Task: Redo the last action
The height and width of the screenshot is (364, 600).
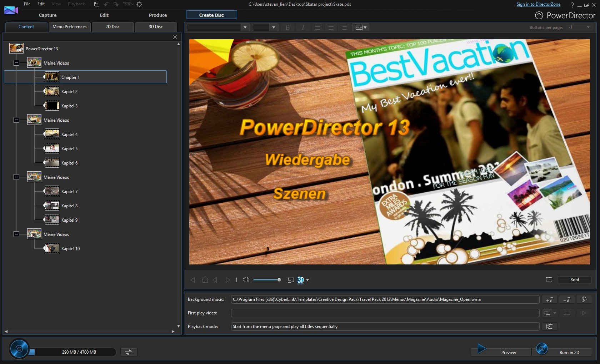Action: click(116, 4)
